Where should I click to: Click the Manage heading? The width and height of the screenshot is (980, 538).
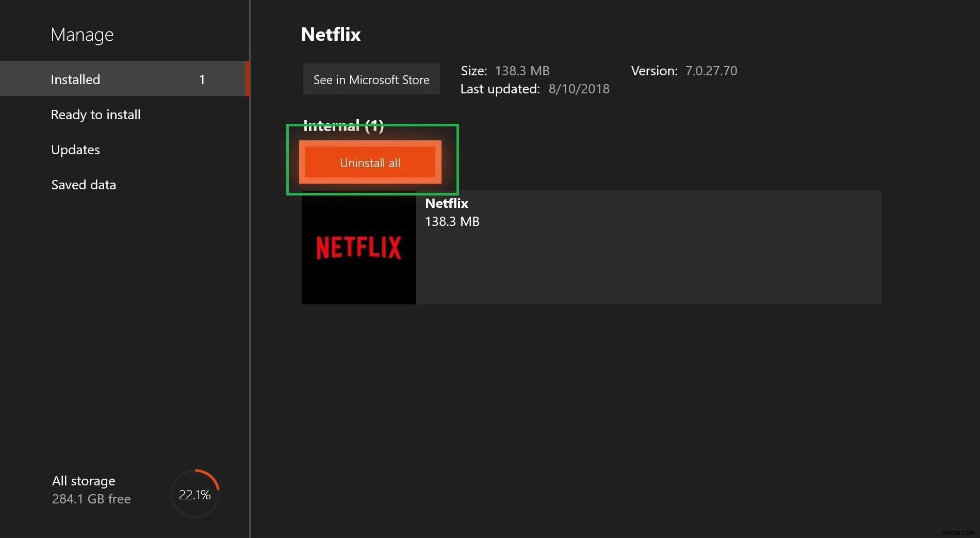[82, 34]
